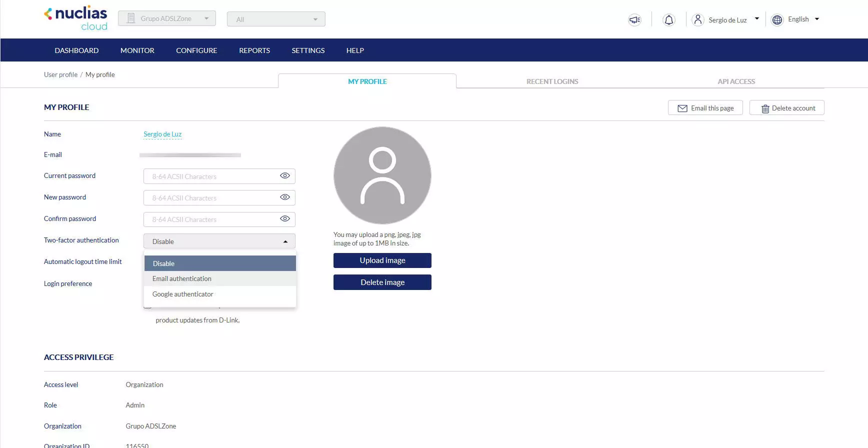
Task: Click the Delete account button
Action: point(787,108)
